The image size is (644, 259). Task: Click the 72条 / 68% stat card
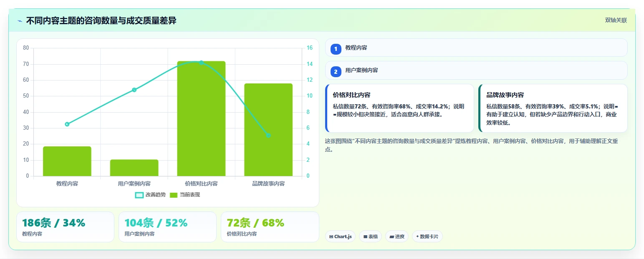[270, 227]
